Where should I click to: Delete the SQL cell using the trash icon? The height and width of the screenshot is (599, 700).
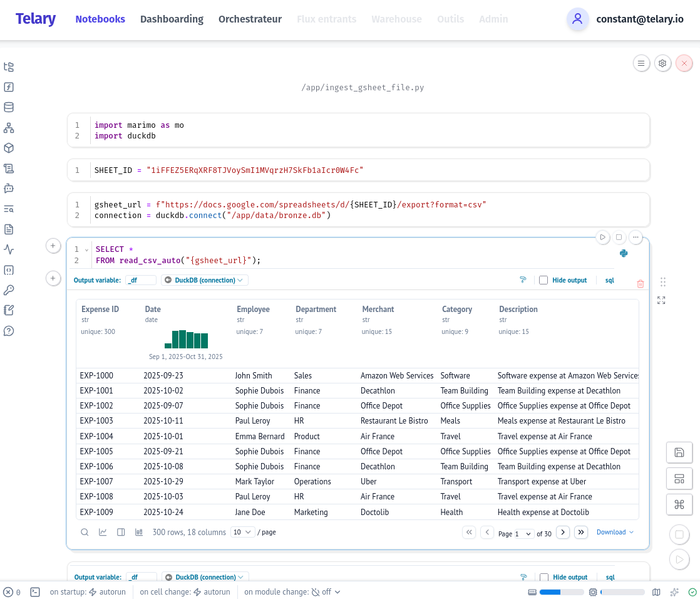point(640,283)
